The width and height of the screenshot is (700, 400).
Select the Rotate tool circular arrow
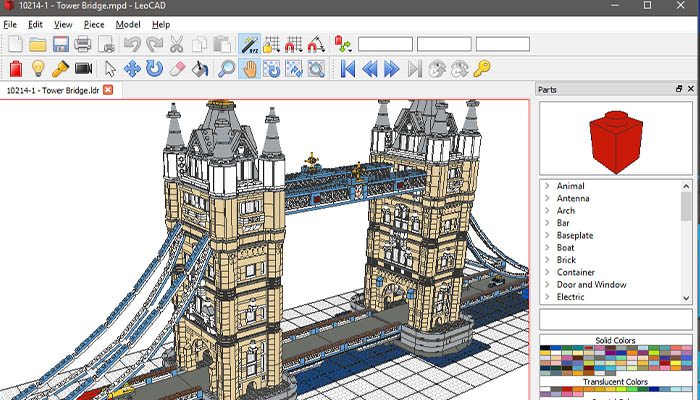(154, 68)
